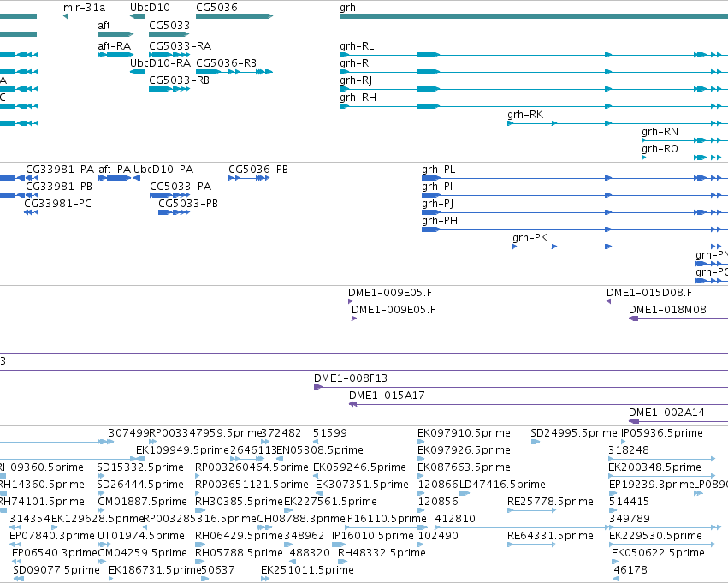Select the CG5036-RB transcript label
The width and height of the screenshot is (728, 583).
pyautogui.click(x=226, y=63)
